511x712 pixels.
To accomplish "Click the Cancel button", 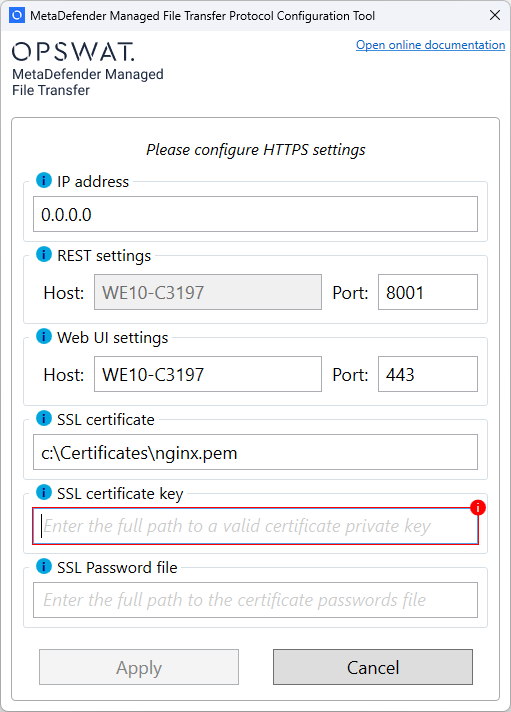I will point(372,667).
